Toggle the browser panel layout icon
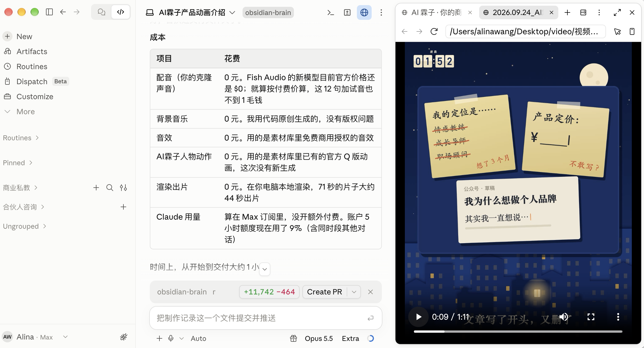This screenshot has height=348, width=644. coord(583,12)
